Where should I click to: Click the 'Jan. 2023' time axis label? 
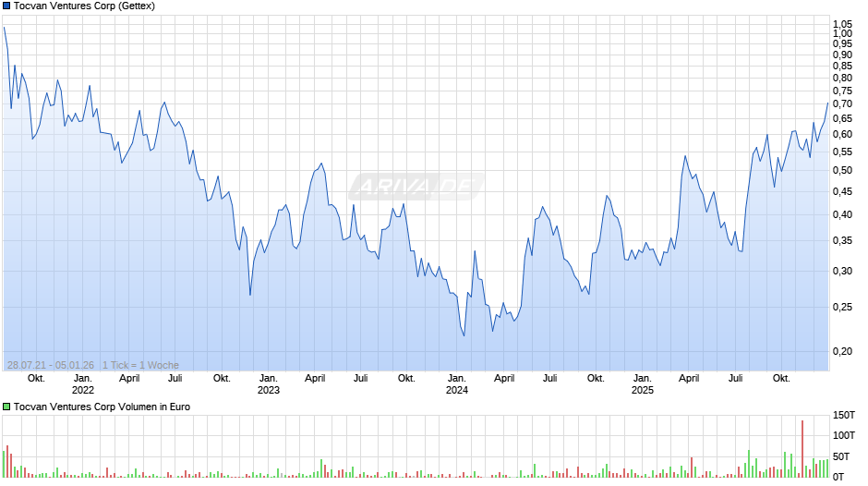269,384
